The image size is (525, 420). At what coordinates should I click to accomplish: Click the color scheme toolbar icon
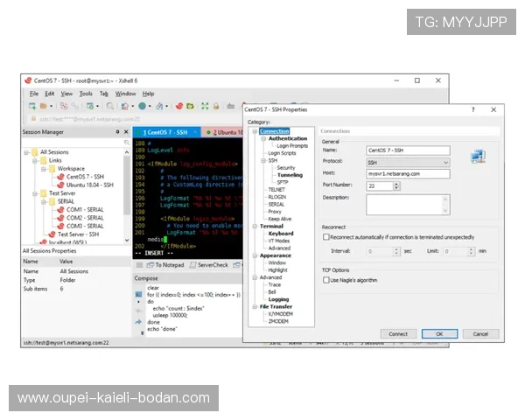click(x=124, y=106)
